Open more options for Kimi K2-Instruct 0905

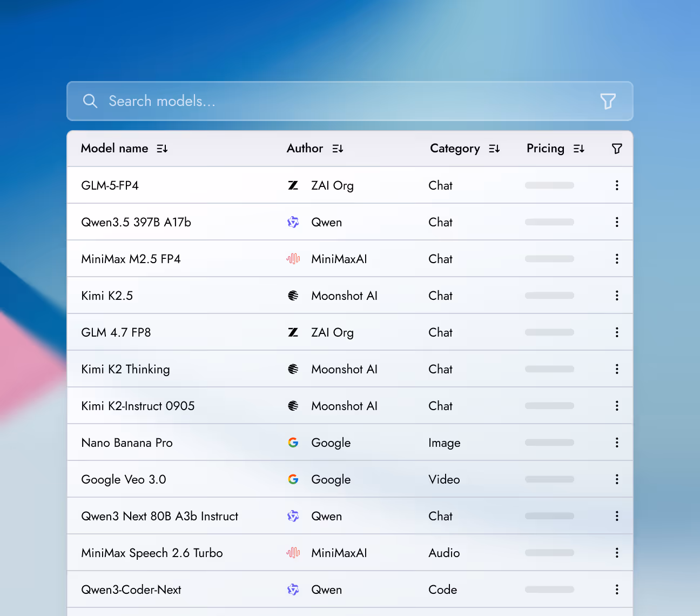pyautogui.click(x=617, y=406)
